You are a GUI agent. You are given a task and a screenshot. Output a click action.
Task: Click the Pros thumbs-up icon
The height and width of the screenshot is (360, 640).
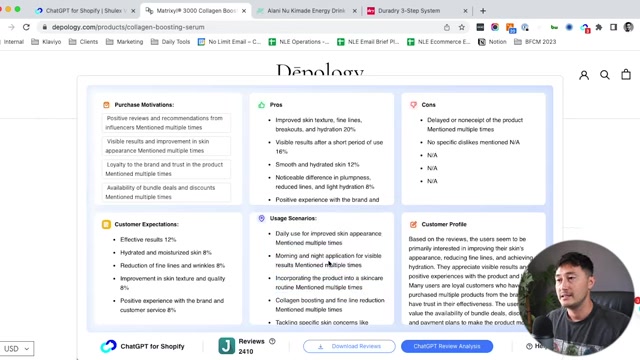262,105
